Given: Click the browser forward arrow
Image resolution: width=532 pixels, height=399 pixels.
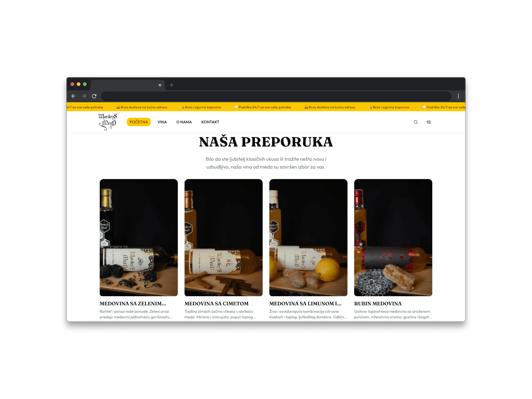Looking at the screenshot, I should point(84,96).
